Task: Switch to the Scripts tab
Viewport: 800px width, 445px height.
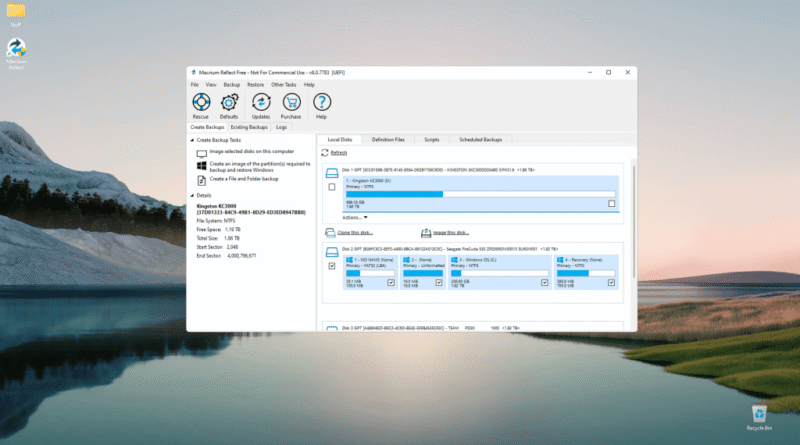Action: point(432,139)
